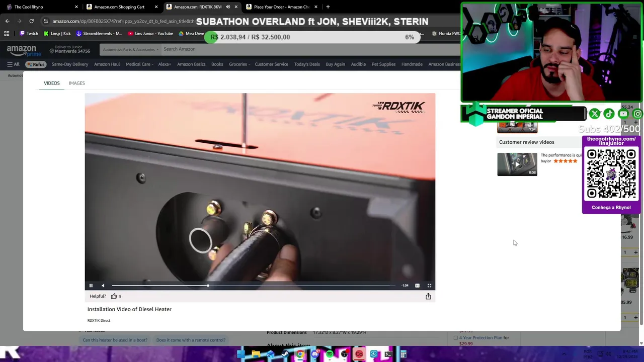This screenshot has height=362, width=644.
Task: Expand the Groceries dropdown
Action: coord(239,64)
